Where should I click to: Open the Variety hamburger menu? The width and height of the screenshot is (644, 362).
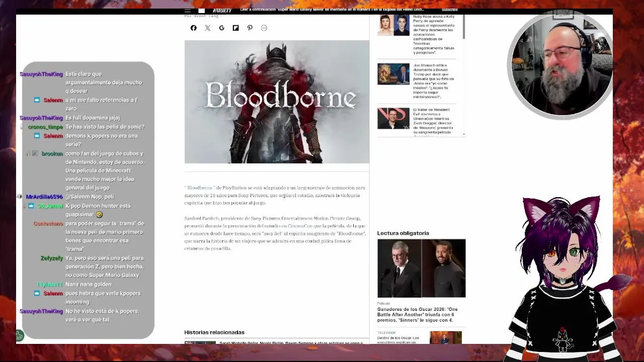(188, 11)
